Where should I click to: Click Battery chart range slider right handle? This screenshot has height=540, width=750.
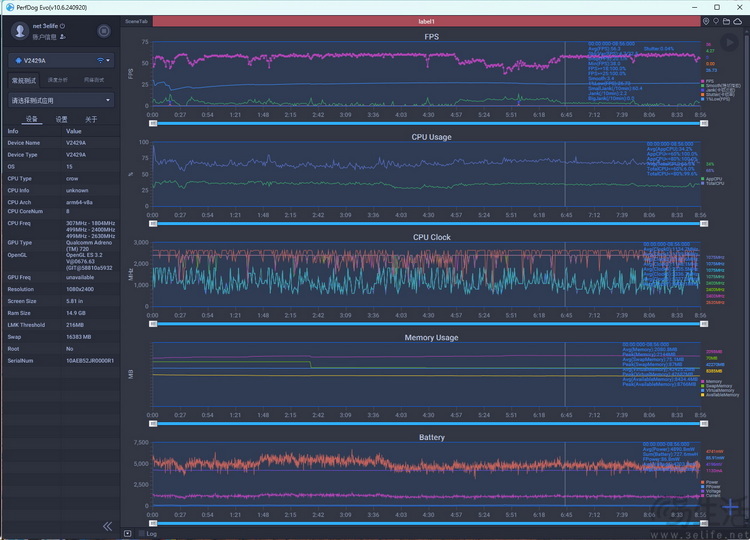pos(704,524)
